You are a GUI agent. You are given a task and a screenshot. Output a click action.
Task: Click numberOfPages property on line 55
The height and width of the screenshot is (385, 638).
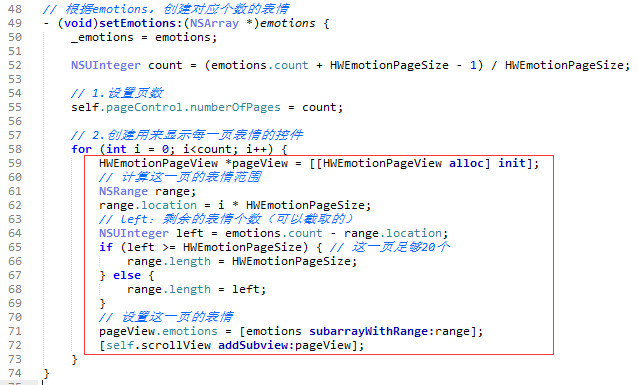pos(235,107)
